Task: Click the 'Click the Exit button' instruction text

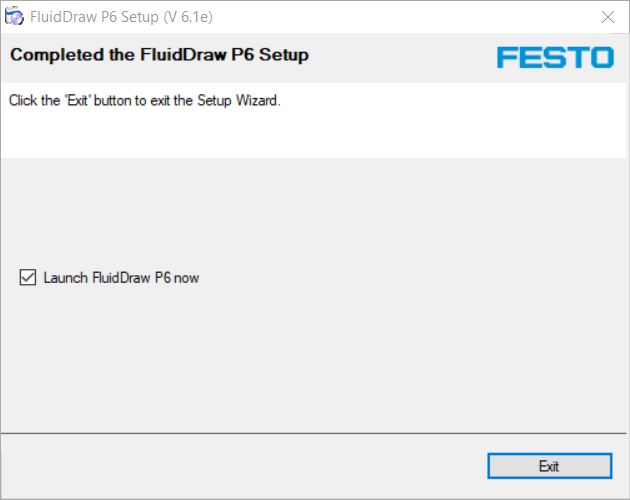Action: tap(145, 100)
